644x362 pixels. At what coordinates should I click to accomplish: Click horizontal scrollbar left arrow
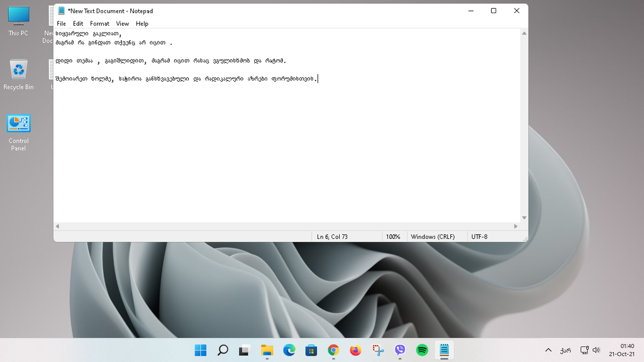click(x=57, y=226)
